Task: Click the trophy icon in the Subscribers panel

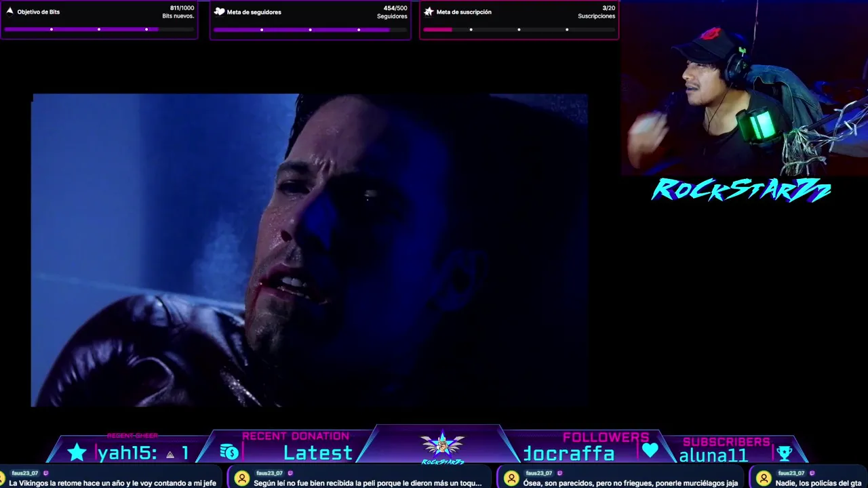Action: pyautogui.click(x=785, y=453)
